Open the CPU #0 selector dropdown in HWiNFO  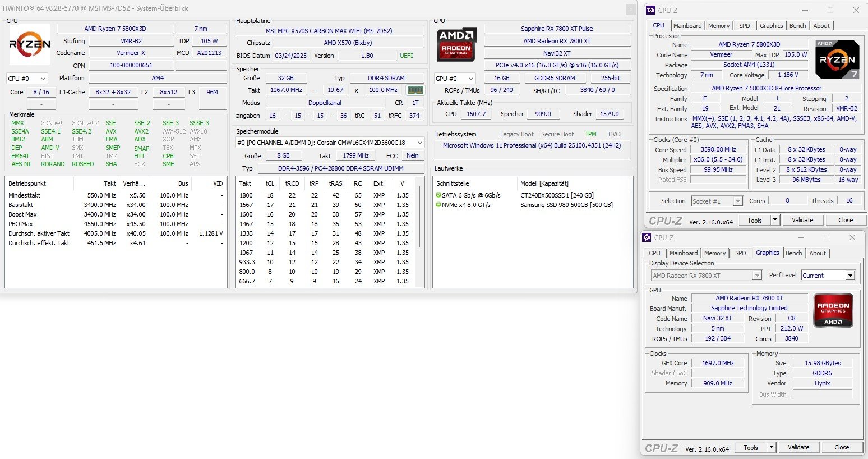(x=27, y=79)
